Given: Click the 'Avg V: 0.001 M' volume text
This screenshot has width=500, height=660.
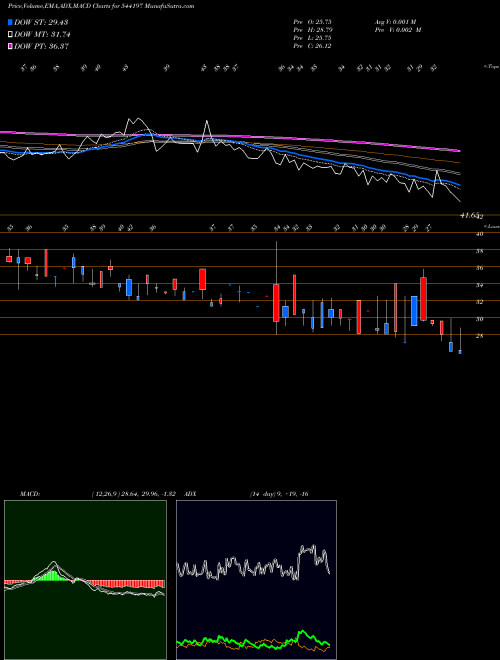Looking at the screenshot, I should [395, 22].
